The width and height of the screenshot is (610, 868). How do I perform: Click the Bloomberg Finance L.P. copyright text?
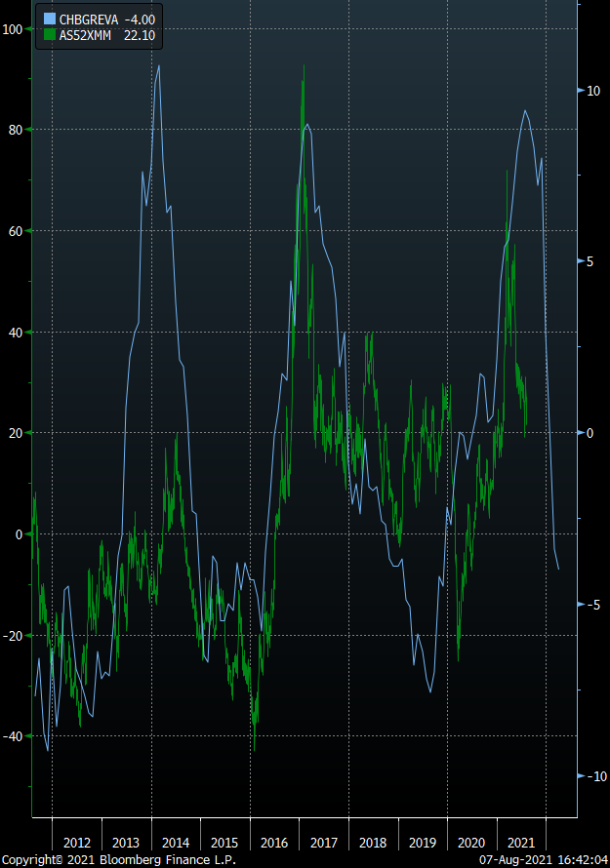118,859
